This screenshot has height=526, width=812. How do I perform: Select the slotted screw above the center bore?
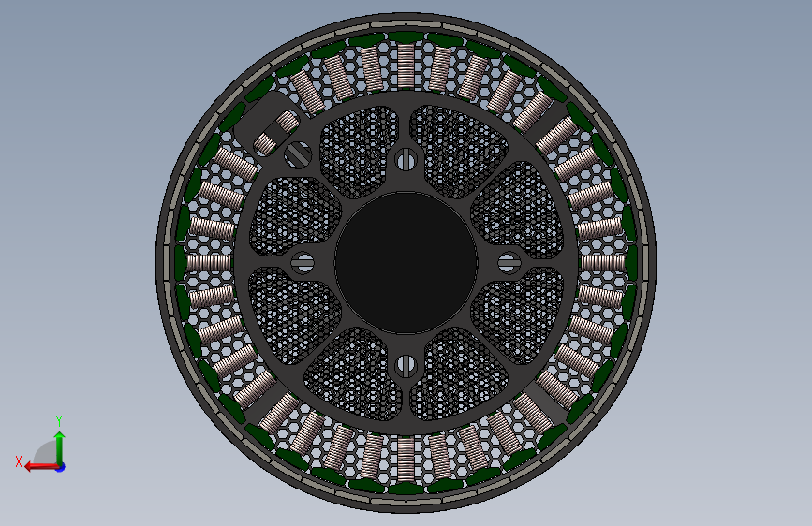[406, 159]
